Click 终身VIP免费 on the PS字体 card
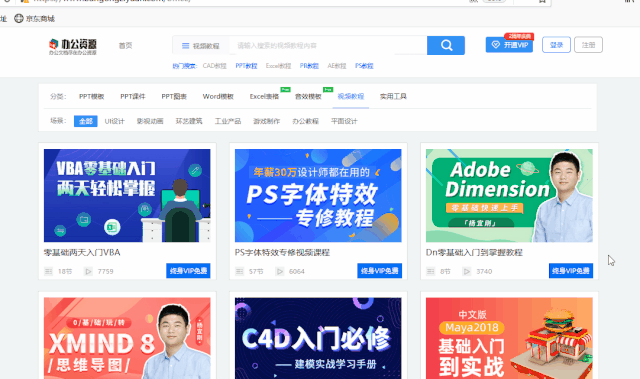 [x=379, y=270]
